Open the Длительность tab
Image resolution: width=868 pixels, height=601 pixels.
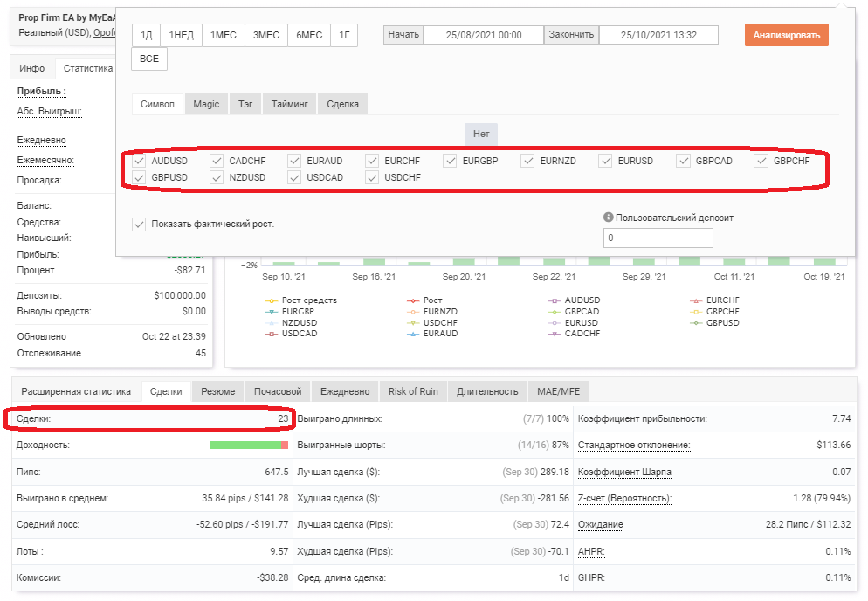pyautogui.click(x=487, y=391)
